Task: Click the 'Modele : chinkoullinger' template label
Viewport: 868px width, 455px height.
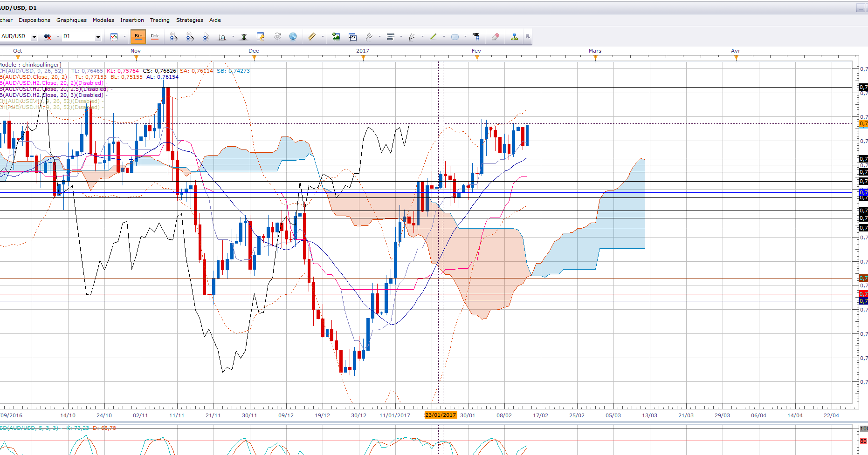Action: 31,65
